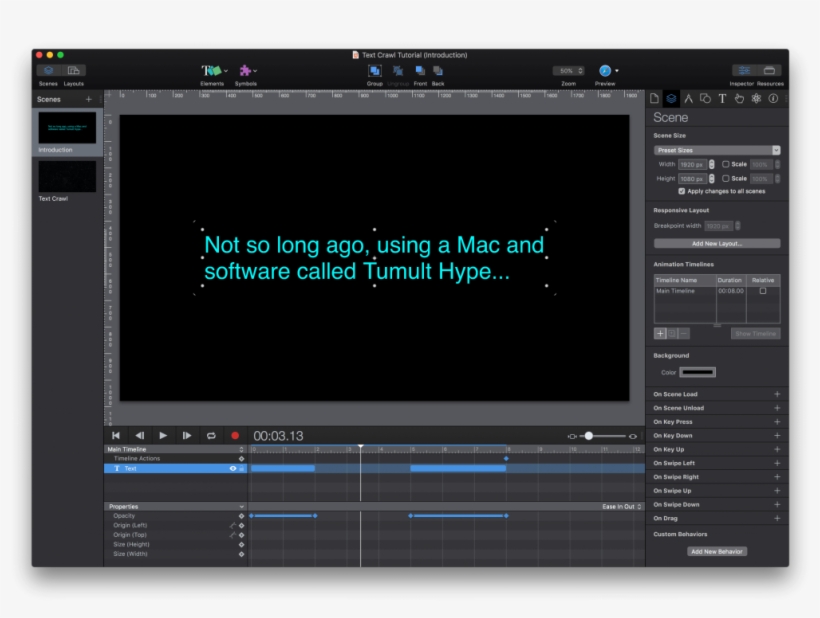This screenshot has height=618, width=820.
Task: Group the selected elements
Action: click(374, 71)
